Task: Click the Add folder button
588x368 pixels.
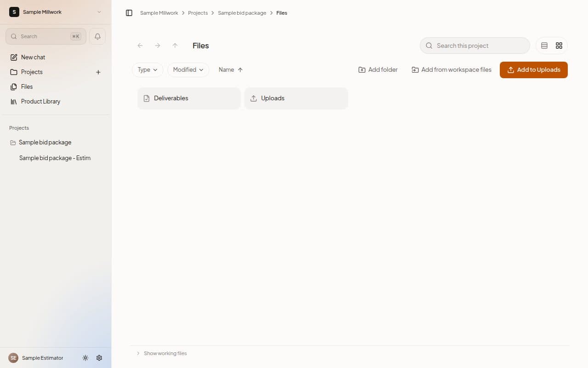Action: (378, 70)
